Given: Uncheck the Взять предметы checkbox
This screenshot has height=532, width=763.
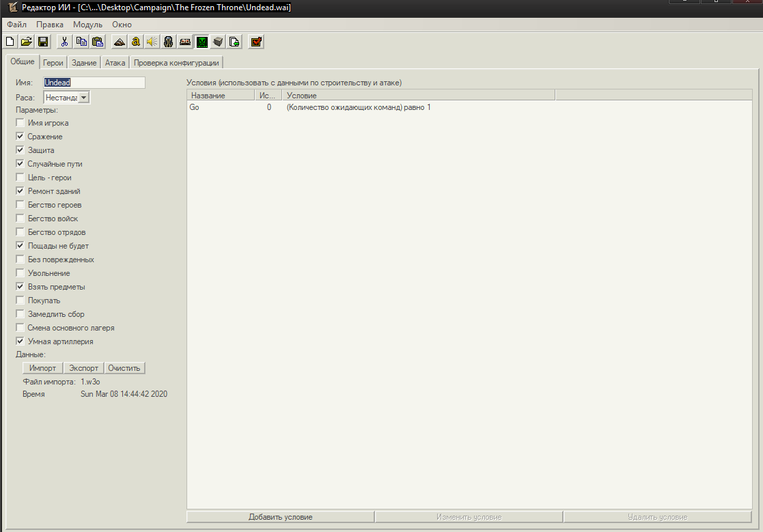Looking at the screenshot, I should (20, 286).
